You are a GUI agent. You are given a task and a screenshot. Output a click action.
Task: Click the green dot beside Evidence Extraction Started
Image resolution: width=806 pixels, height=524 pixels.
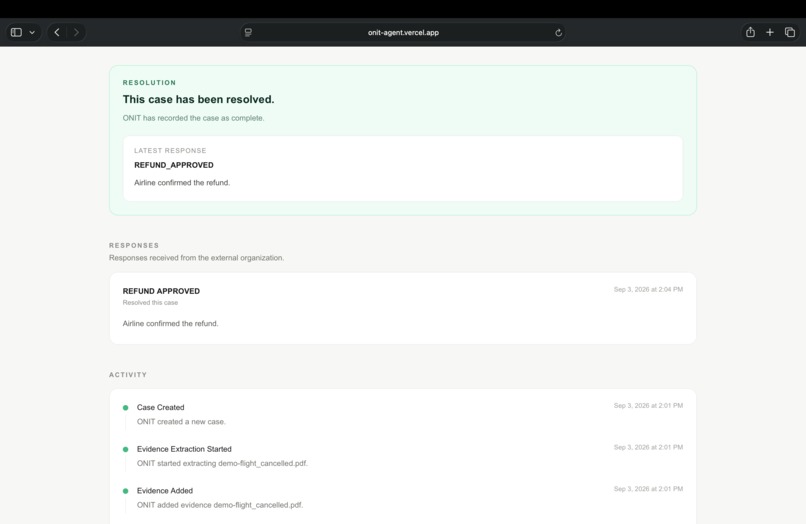coord(125,449)
